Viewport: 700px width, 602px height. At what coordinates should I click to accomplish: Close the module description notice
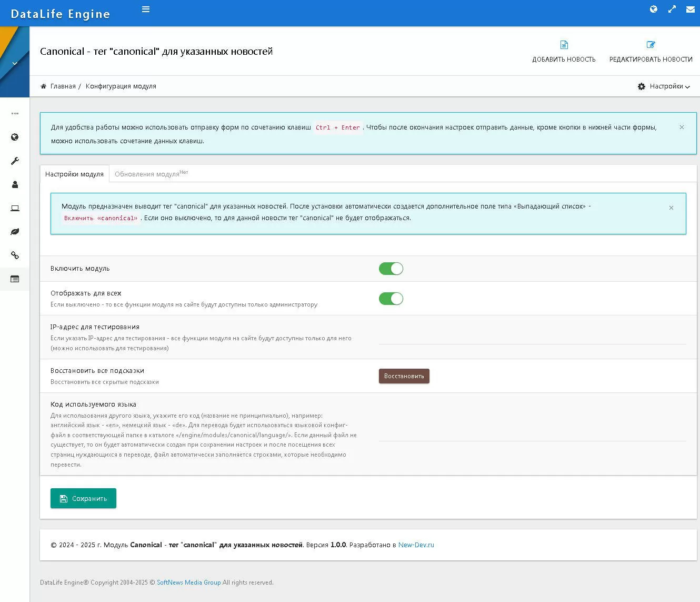671,208
